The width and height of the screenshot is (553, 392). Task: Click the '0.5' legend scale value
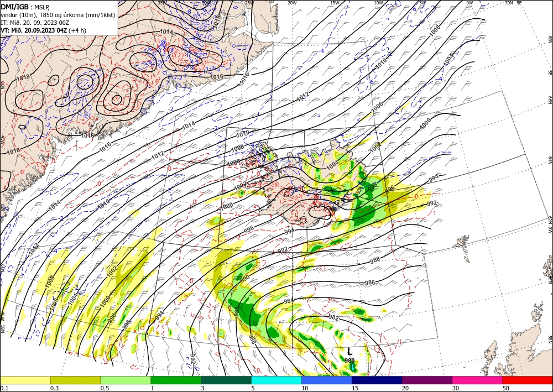[x=105, y=388]
